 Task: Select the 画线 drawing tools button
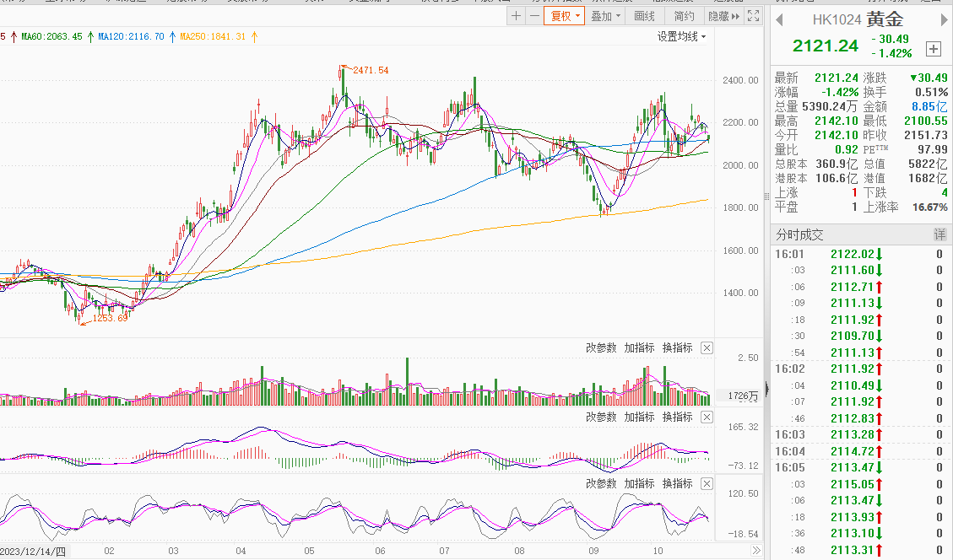coord(644,16)
